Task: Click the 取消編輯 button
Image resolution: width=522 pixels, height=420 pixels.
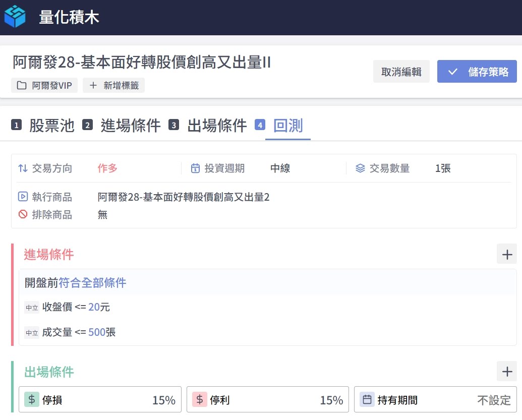Action: pyautogui.click(x=401, y=72)
